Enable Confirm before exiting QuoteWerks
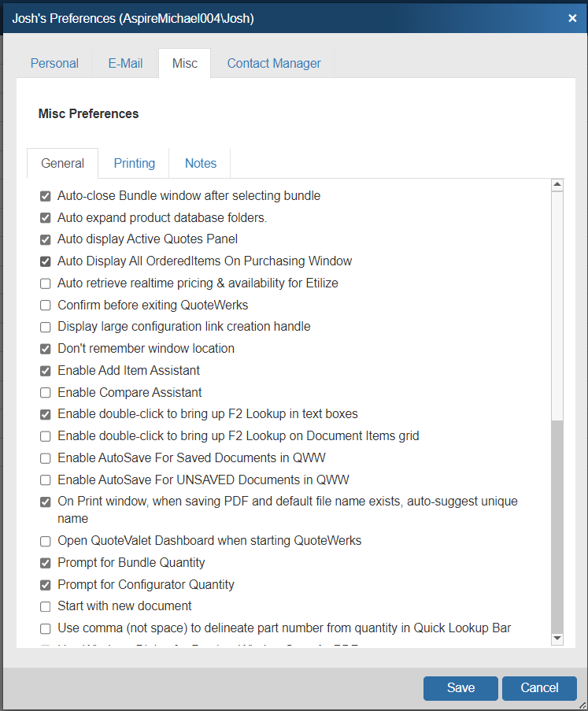The height and width of the screenshot is (711, 588). (46, 305)
